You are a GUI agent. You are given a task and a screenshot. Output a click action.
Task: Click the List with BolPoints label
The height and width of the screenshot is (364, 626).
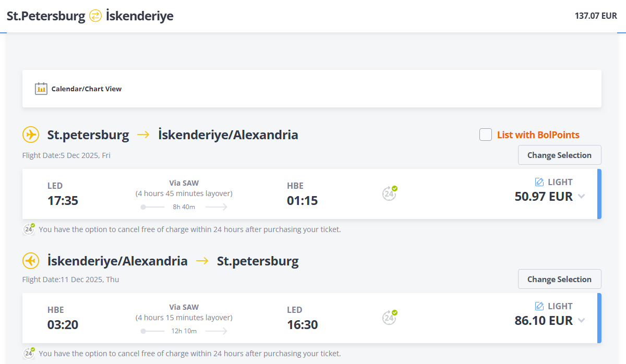tap(538, 135)
